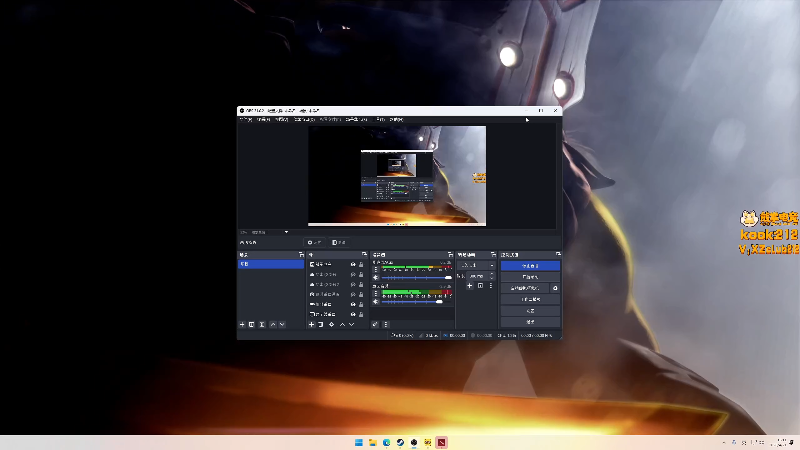Open properties gear for the selected source
Viewport: 800px width, 450px height.
click(331, 325)
